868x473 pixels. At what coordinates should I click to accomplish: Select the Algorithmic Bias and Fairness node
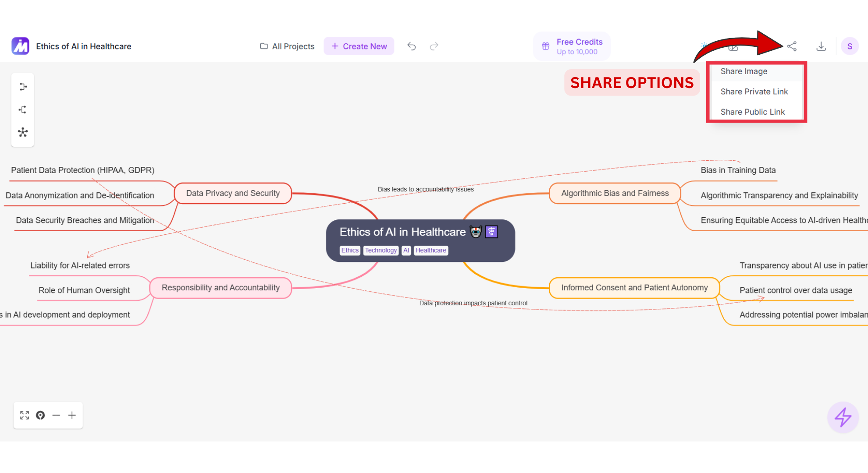[x=615, y=193]
